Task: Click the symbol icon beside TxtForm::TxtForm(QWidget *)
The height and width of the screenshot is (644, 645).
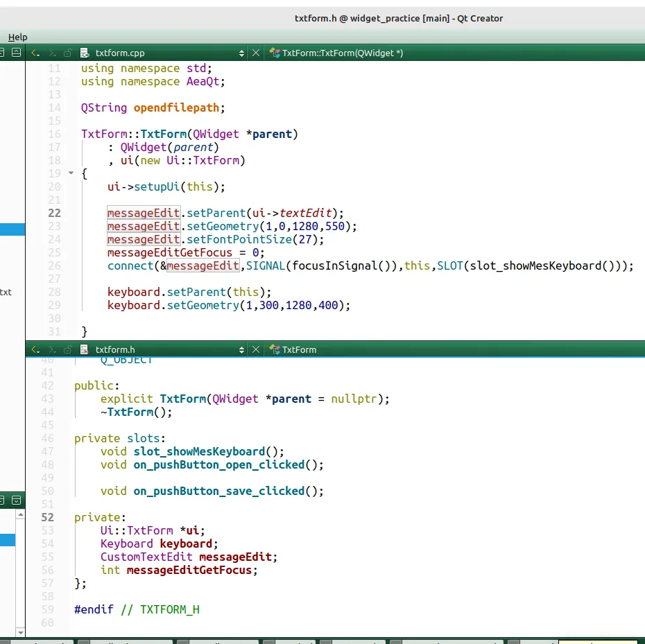Action: [x=275, y=53]
